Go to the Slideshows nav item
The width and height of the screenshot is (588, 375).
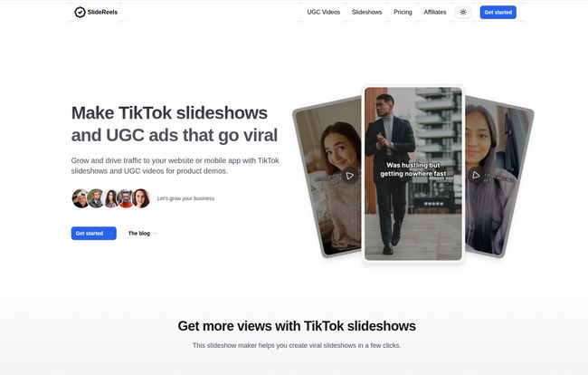(366, 12)
